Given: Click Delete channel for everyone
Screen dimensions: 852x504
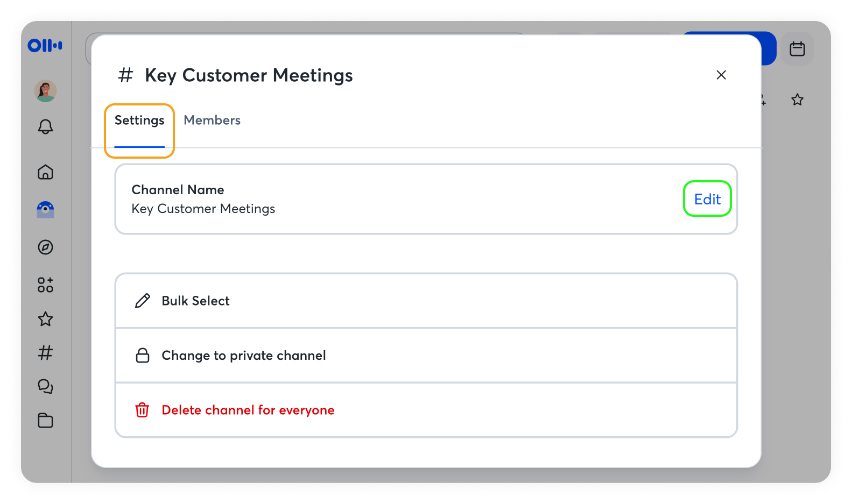Looking at the screenshot, I should 248,410.
